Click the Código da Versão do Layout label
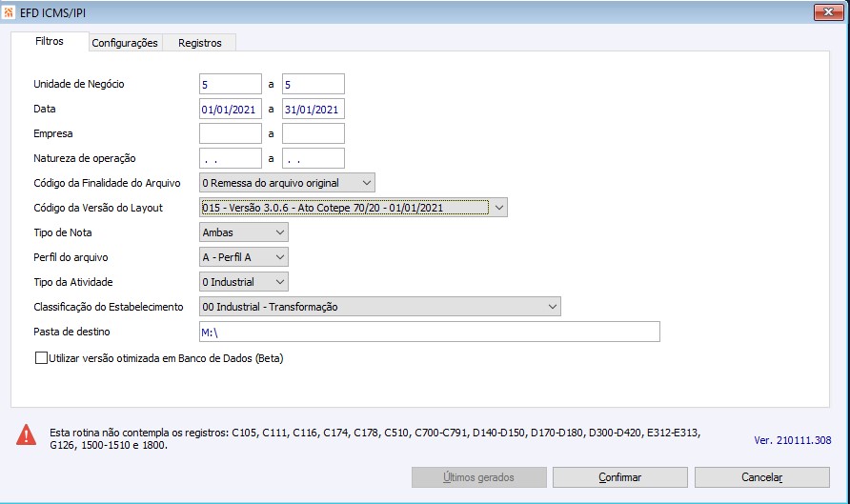Screen dimensions: 850x504 coord(98,208)
